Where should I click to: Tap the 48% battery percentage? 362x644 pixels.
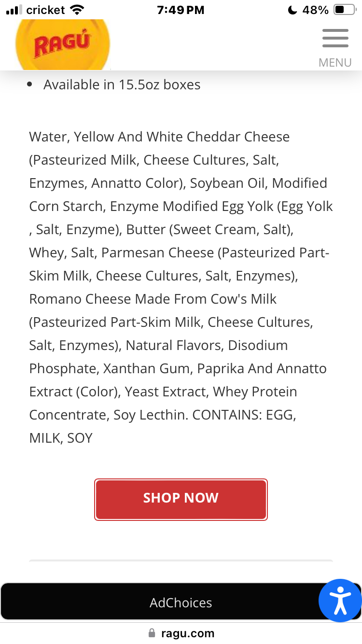pyautogui.click(x=315, y=10)
